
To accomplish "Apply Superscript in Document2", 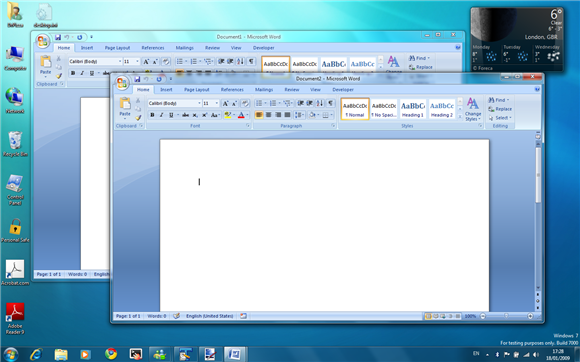I will tap(204, 115).
